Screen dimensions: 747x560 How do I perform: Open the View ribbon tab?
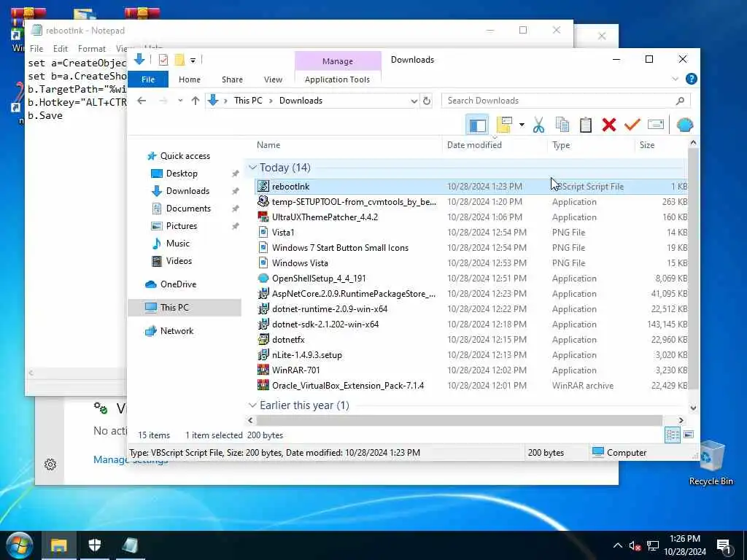[x=273, y=79]
